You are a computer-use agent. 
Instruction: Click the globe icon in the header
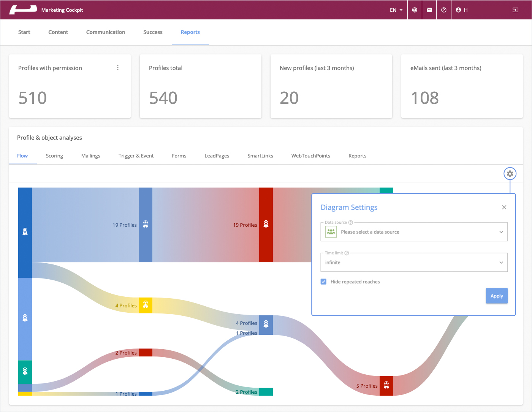point(415,10)
